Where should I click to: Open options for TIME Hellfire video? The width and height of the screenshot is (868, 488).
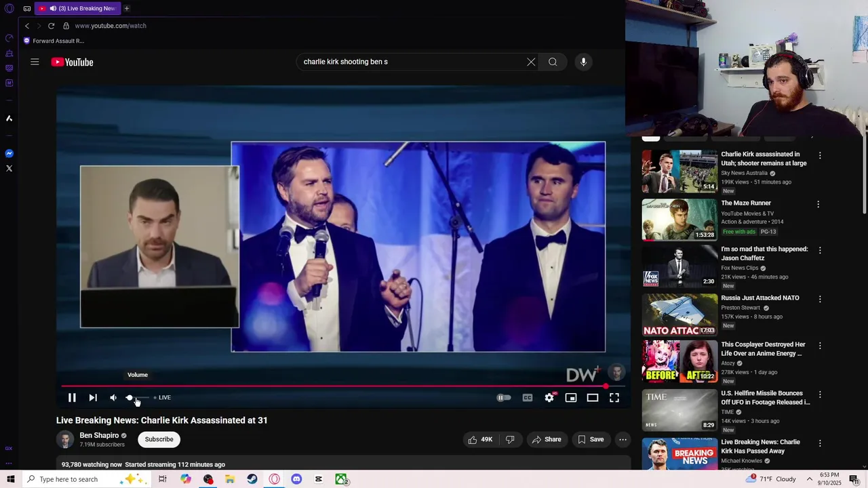(x=820, y=394)
